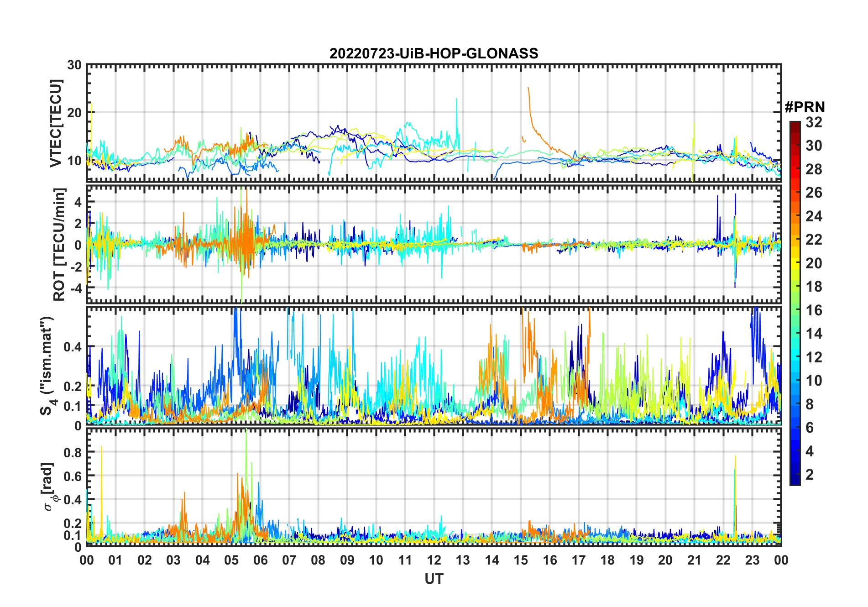Image resolution: width=868 pixels, height=607 pixels.
Task: Click ROT axis tick label -4
Action: 76,288
